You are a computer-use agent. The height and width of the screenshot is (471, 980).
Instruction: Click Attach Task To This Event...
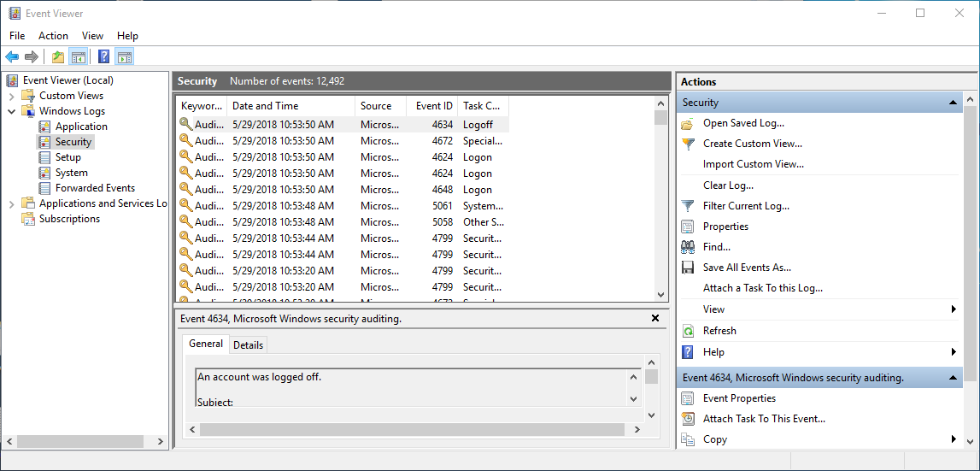764,419
